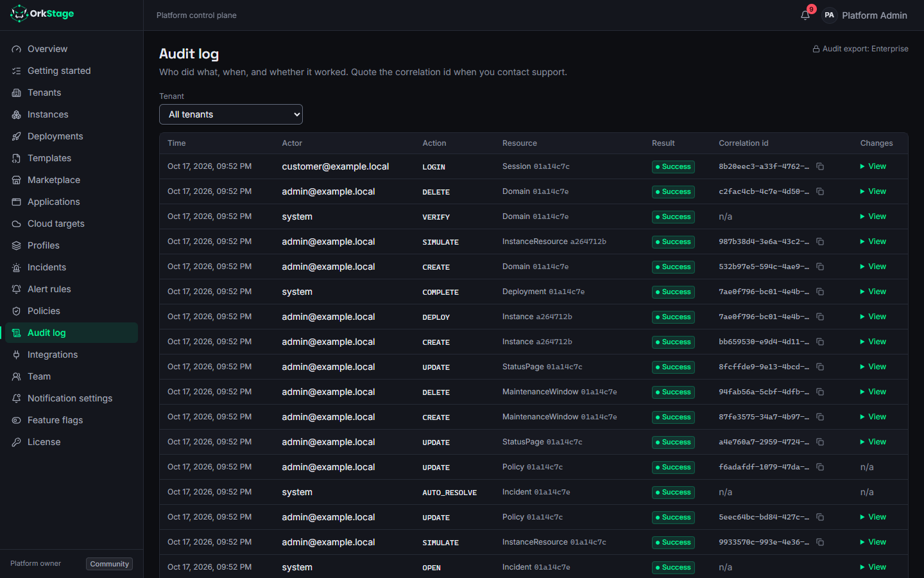Click the lock icon beside Audit export
Screen dimensions: 924x578
(816, 49)
